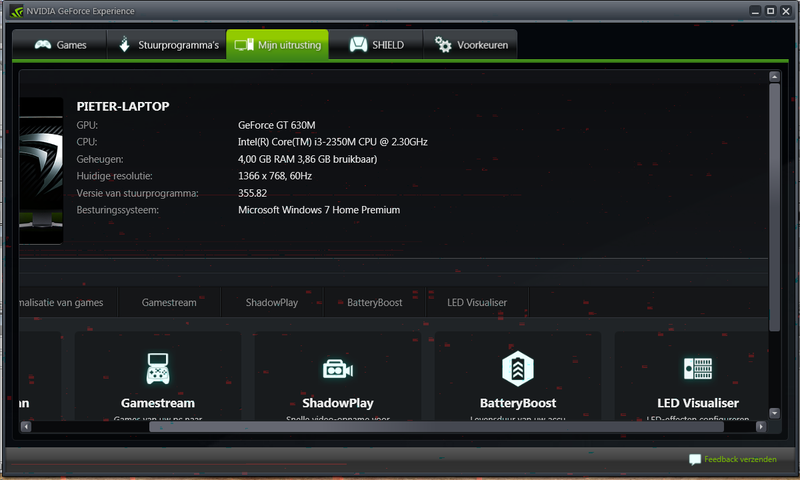The width and height of the screenshot is (800, 480).
Task: Maximize the GeForce Experience window
Action: click(771, 11)
